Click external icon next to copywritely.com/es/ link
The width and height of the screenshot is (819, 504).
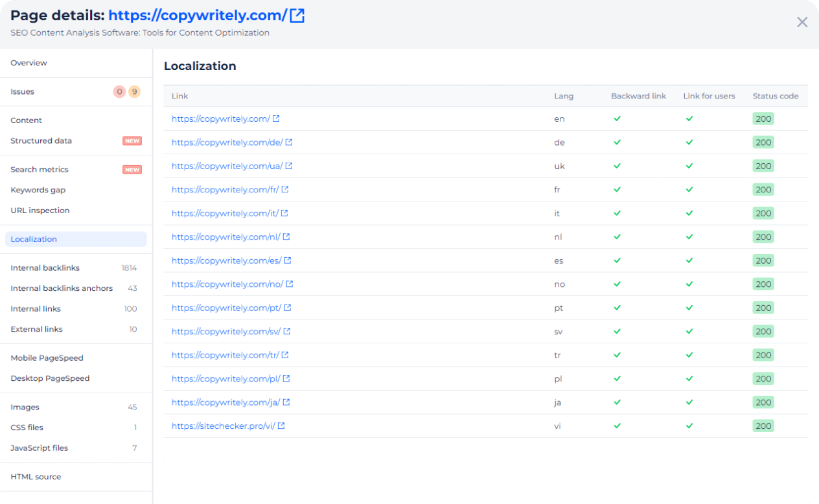288,260
